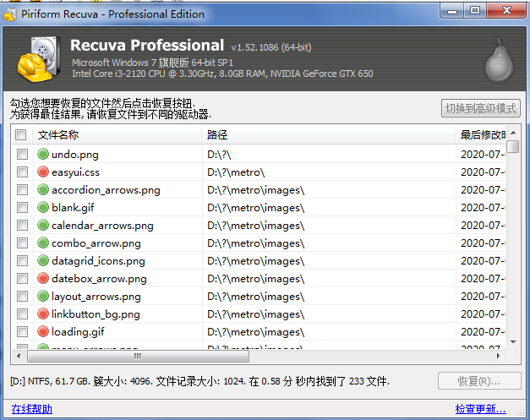Click the vertical scrollbar down arrow
Screen dimensions: 530x420
(x=513, y=342)
